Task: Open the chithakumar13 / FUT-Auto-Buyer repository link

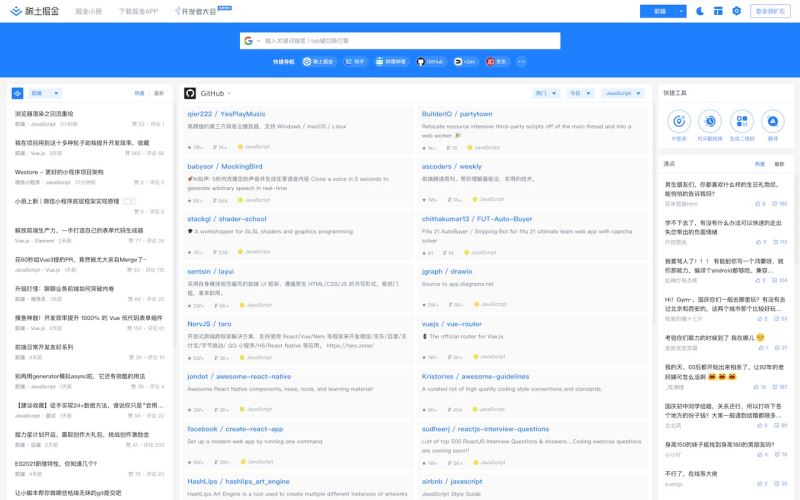Action: pyautogui.click(x=477, y=219)
